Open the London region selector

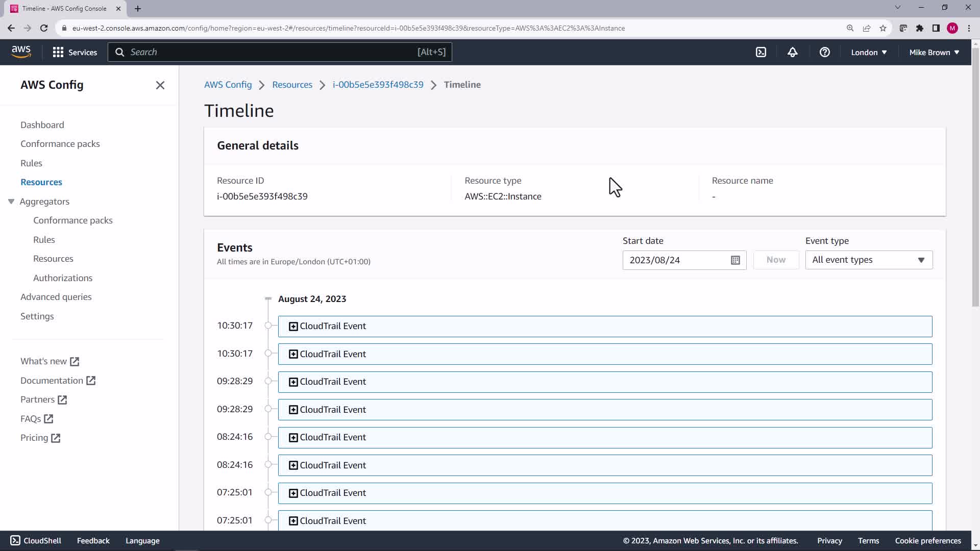click(x=868, y=52)
